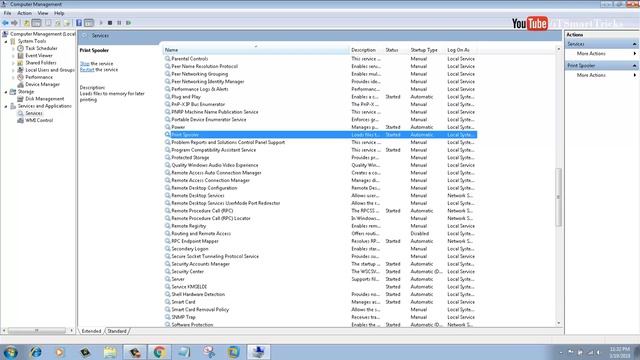Open More Actions under Services heading

[591, 54]
